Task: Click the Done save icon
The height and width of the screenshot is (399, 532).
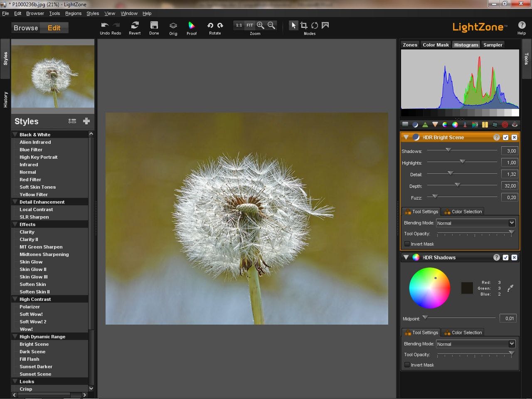Action: [154, 25]
